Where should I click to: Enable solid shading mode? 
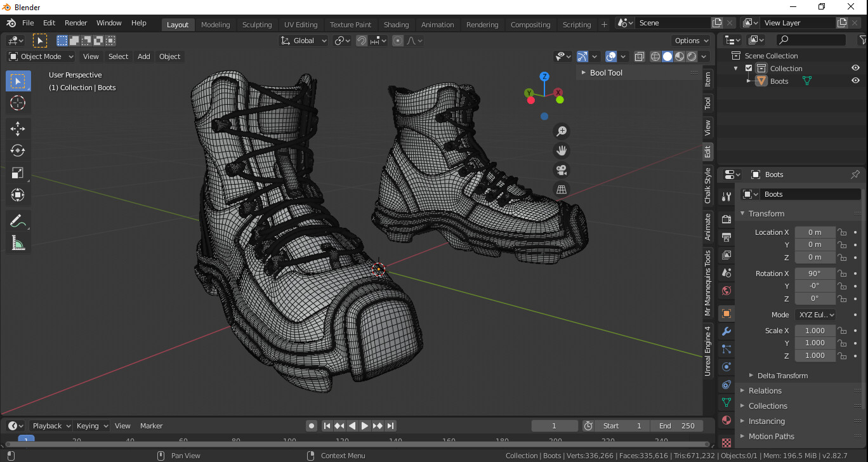(667, 56)
